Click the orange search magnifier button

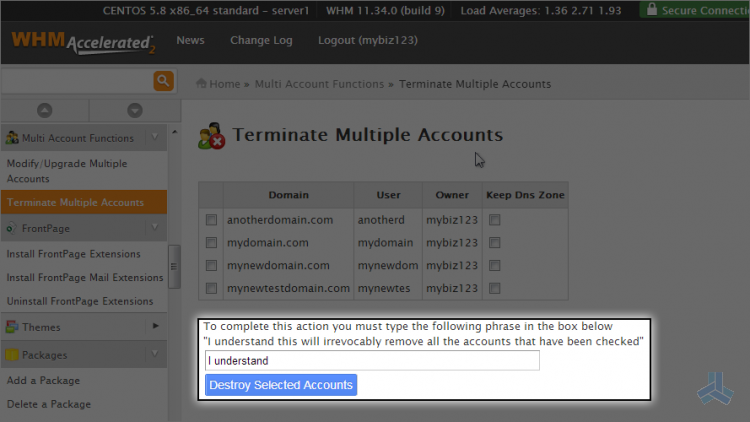click(164, 81)
